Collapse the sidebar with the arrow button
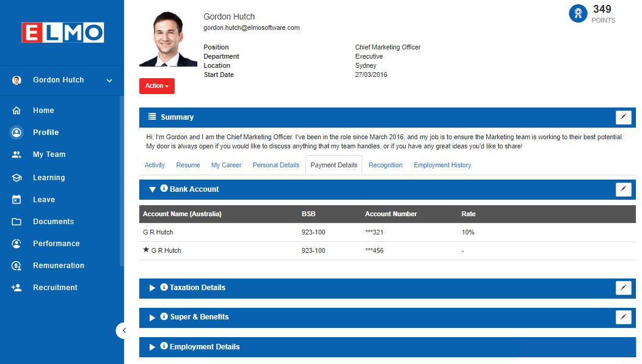 click(124, 330)
